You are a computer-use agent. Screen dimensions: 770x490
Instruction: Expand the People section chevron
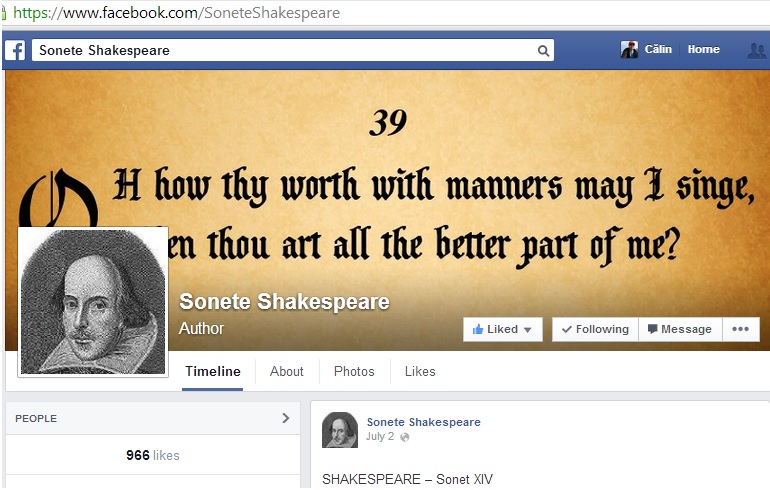coord(285,418)
